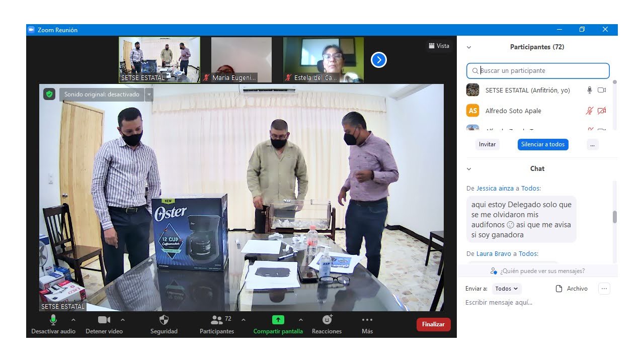Open chat more options ellipsis button
The height and width of the screenshot is (362, 644).
click(x=604, y=289)
